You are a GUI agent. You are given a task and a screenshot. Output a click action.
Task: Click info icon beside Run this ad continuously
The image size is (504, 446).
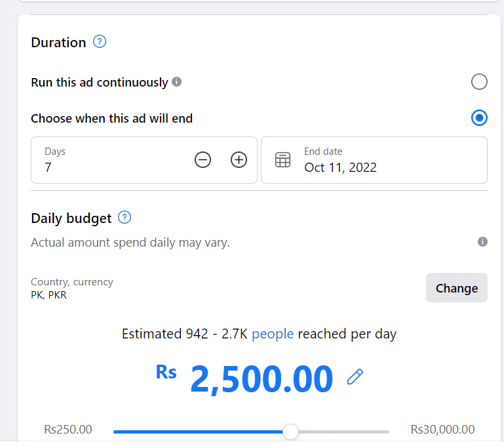click(176, 82)
